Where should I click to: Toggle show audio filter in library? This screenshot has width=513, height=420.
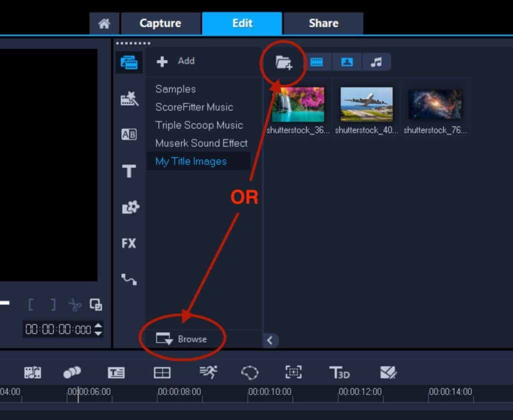point(377,62)
